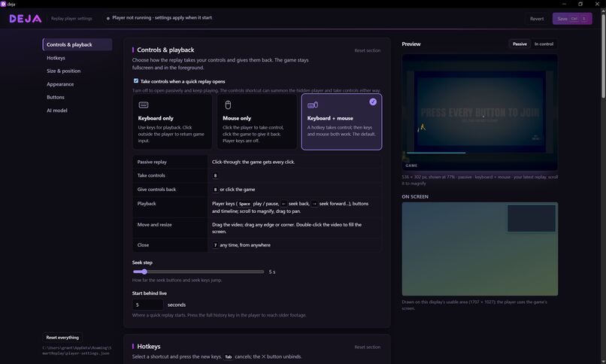
Task: Open AI model settings
Action: [x=57, y=110]
